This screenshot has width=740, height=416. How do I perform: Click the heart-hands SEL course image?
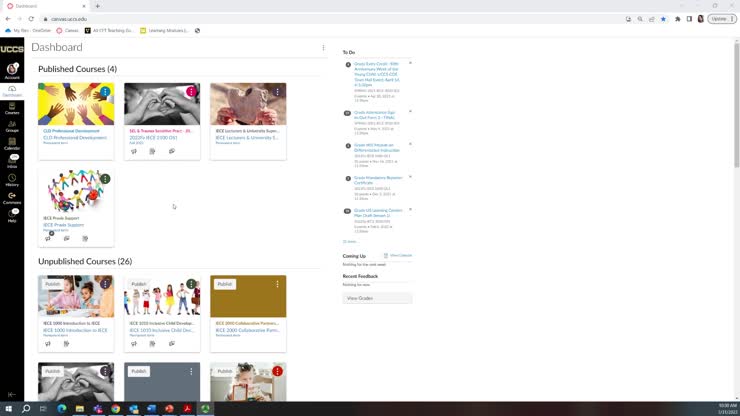(162, 104)
